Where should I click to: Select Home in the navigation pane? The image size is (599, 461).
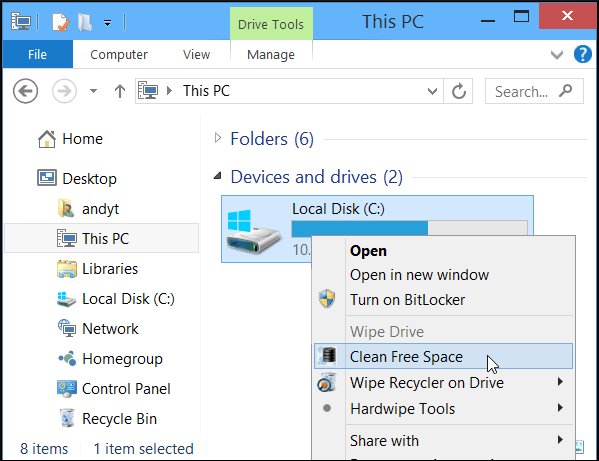[x=83, y=139]
